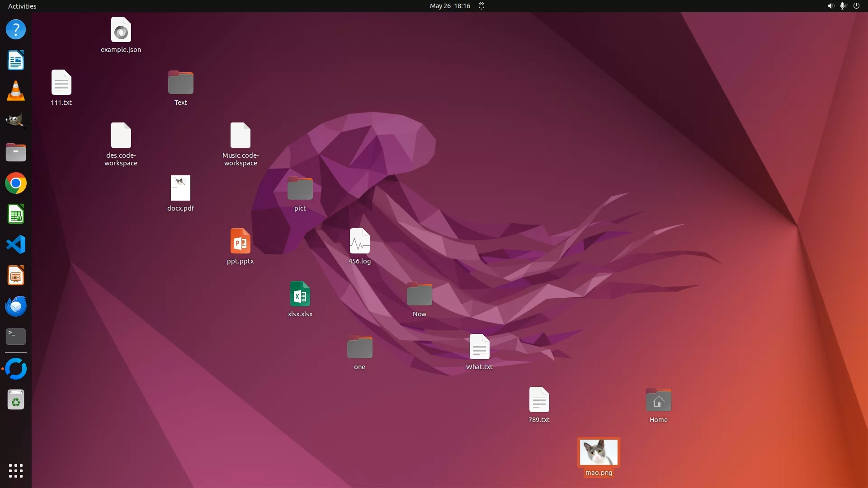Open VLC media player from dock
The width and height of the screenshot is (868, 488).
16,91
